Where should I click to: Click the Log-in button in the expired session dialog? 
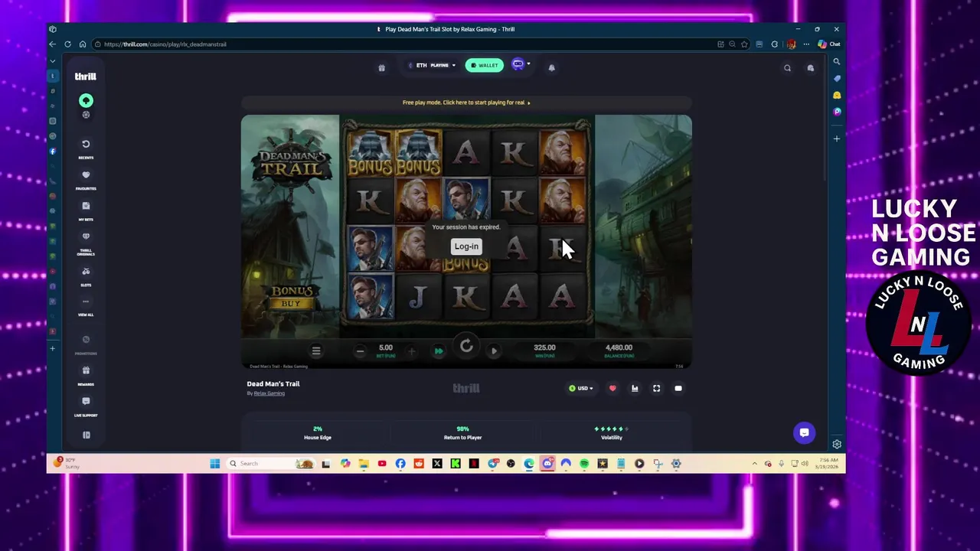click(466, 246)
